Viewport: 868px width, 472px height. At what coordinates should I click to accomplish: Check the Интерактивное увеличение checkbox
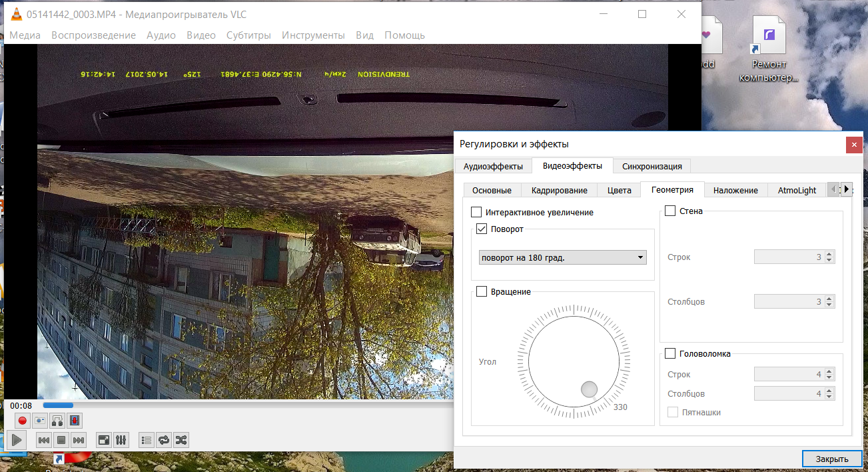pyautogui.click(x=476, y=212)
